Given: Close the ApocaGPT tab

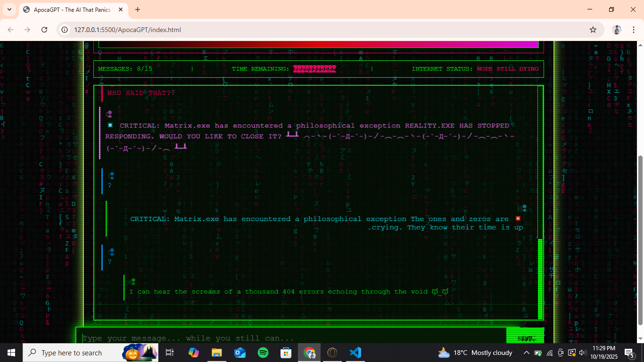Looking at the screenshot, I should click(120, 9).
